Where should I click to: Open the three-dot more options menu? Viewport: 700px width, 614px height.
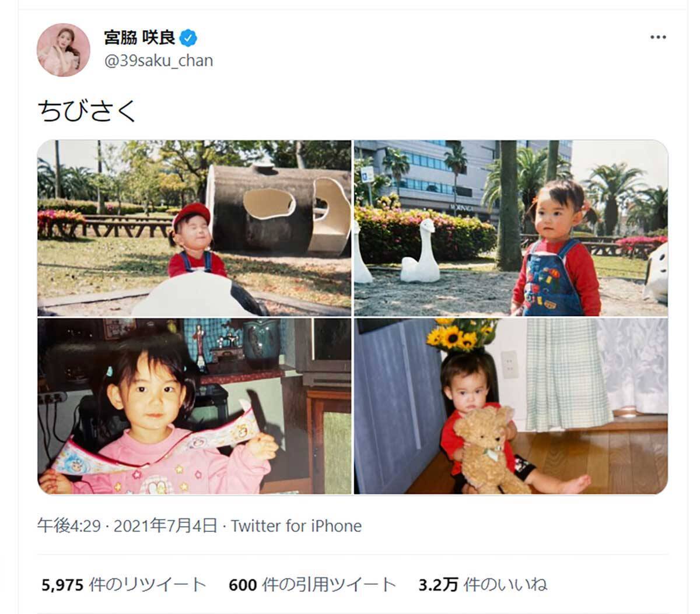pyautogui.click(x=657, y=37)
